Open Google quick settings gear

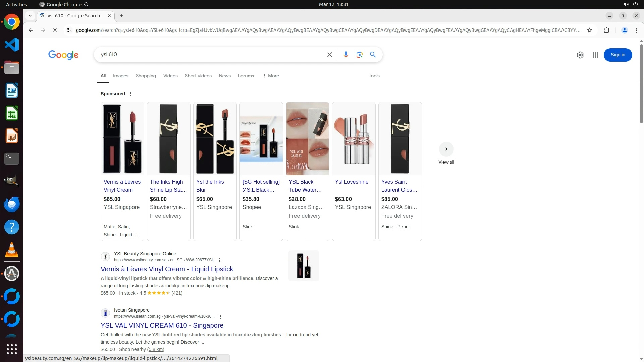click(580, 55)
